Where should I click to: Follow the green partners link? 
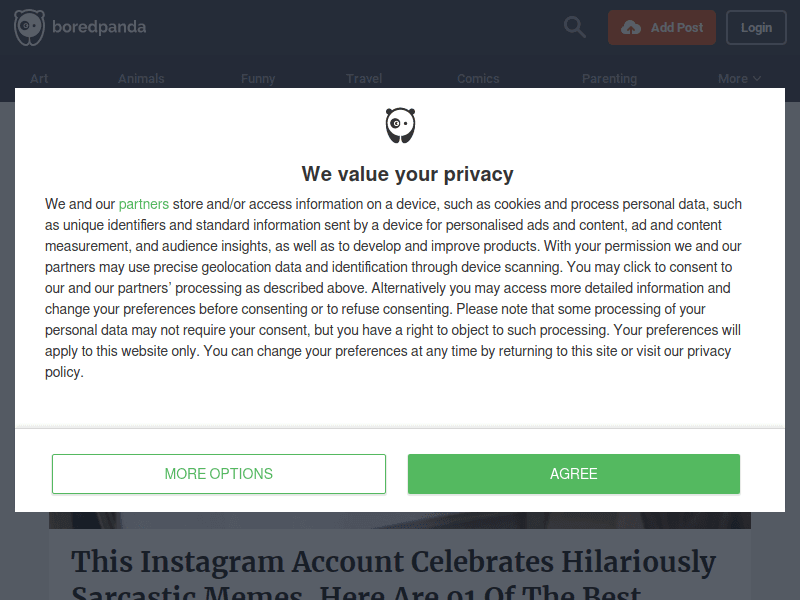[x=144, y=204]
